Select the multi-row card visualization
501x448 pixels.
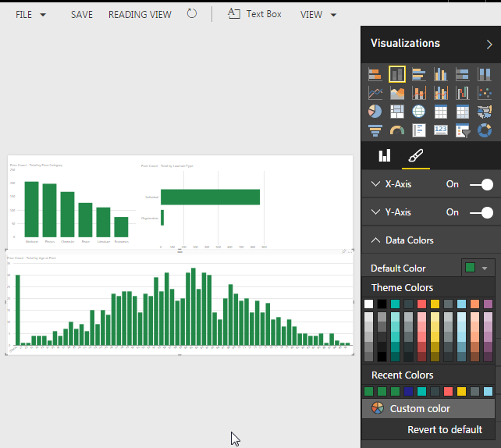(x=418, y=130)
